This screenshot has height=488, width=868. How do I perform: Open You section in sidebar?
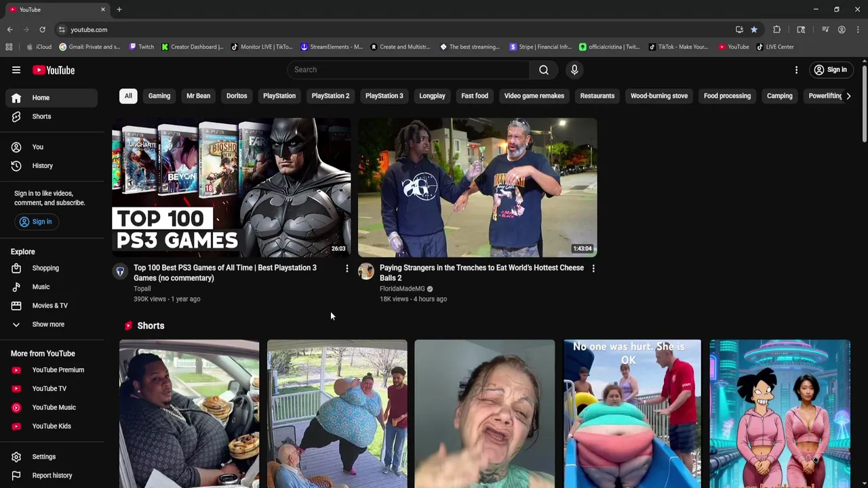[52, 147]
